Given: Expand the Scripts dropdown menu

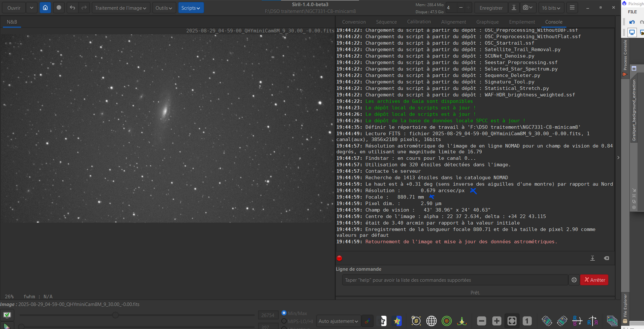Looking at the screenshot, I should [x=191, y=8].
